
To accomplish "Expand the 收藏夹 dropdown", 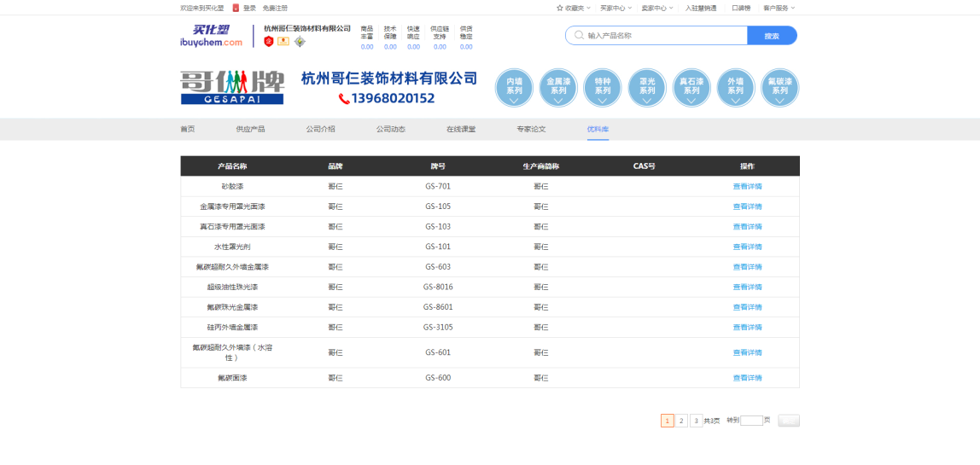I will (x=573, y=9).
